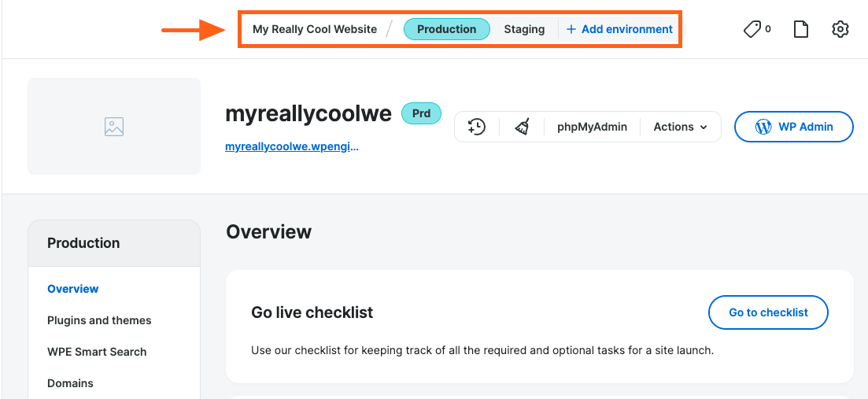Open WPE Smart Search in sidebar
Screen dimensions: 868x399
97,352
